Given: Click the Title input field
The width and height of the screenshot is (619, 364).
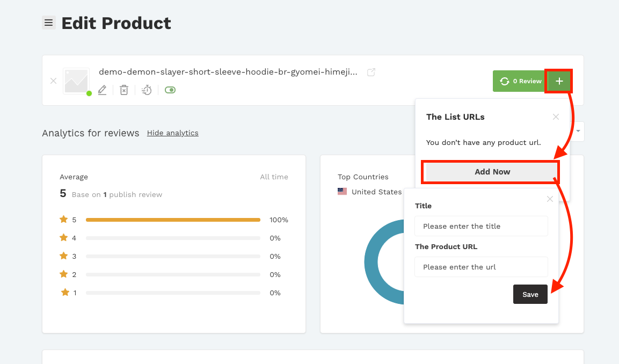Looking at the screenshot, I should 481,226.
